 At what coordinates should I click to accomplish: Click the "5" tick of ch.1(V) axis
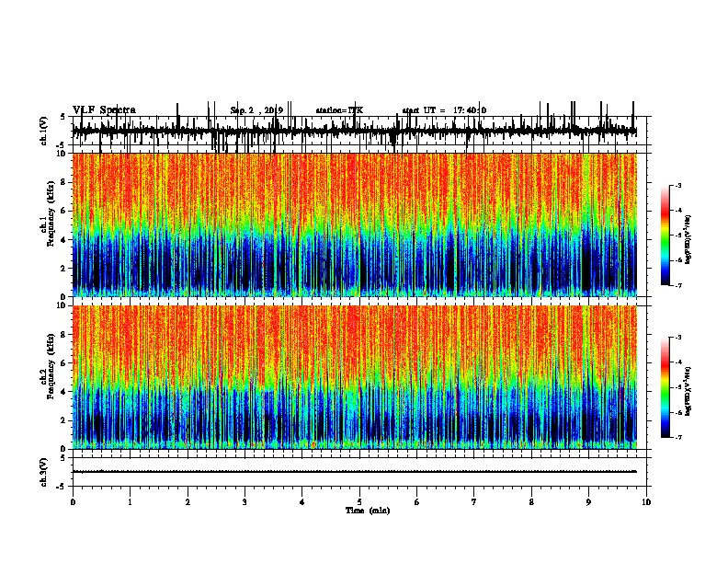pos(63,117)
